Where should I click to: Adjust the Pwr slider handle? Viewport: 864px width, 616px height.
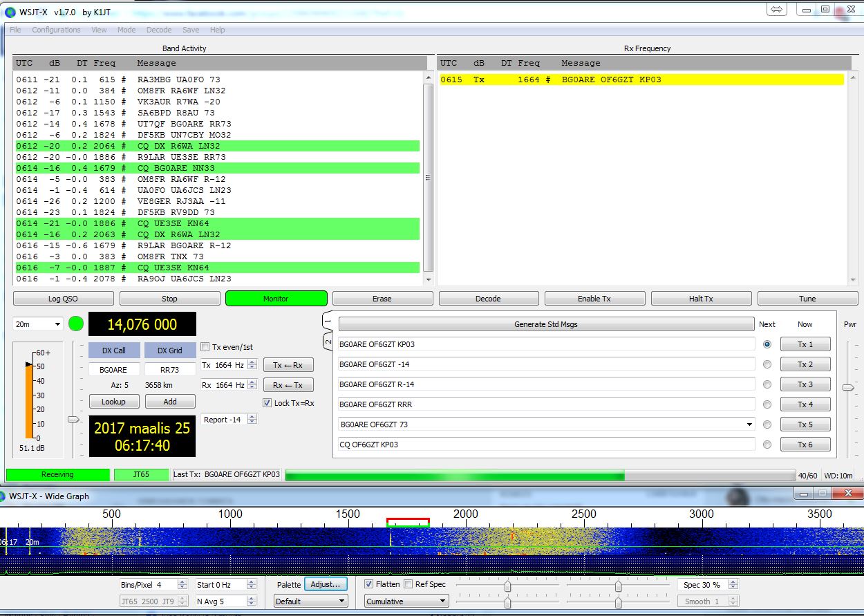tap(848, 388)
